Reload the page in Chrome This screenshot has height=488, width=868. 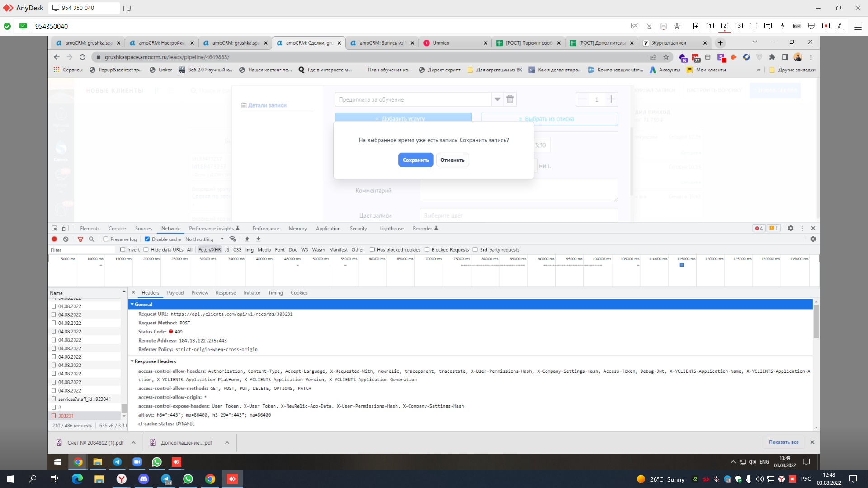[x=82, y=57]
